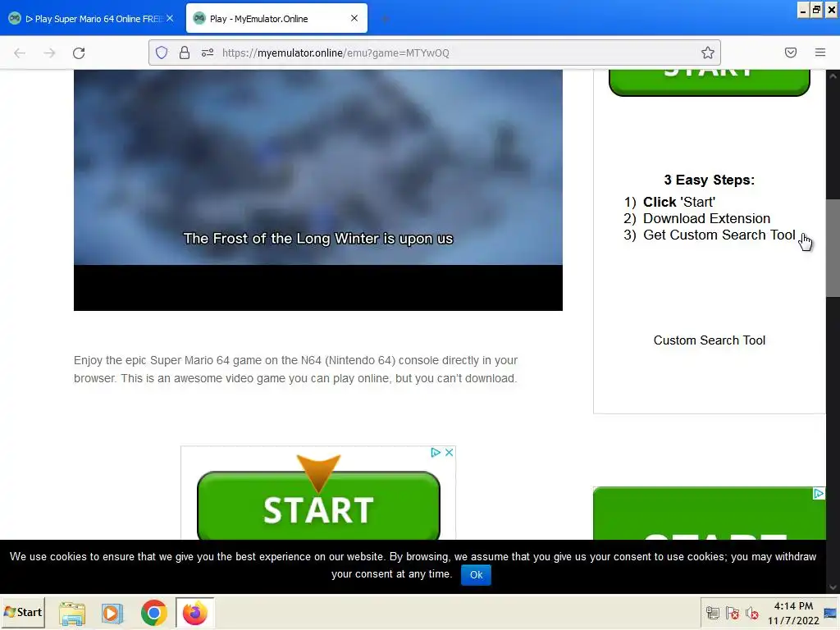Click the vertical page scrollbar thumb
This screenshot has width=840, height=630.
(x=833, y=248)
